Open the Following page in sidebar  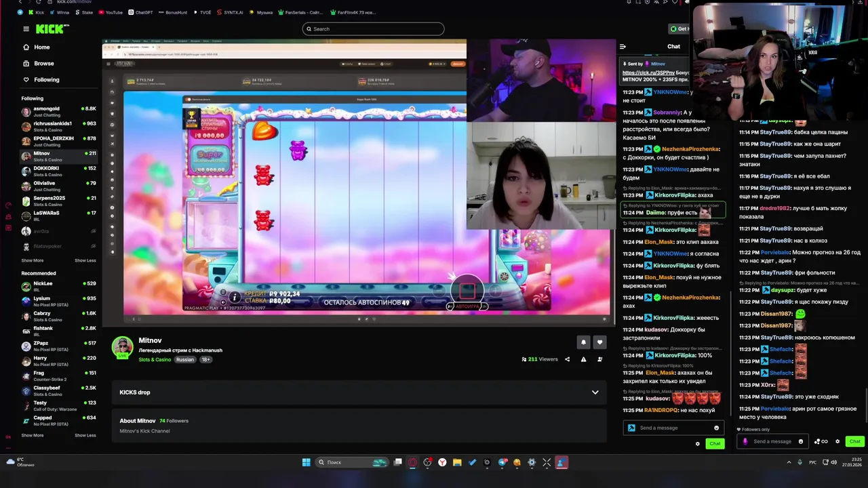(x=46, y=80)
